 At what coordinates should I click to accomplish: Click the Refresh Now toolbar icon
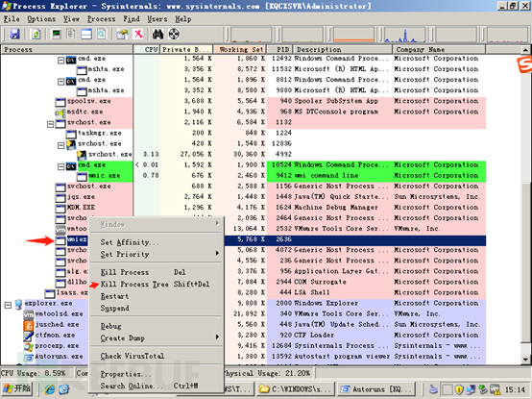pos(36,35)
